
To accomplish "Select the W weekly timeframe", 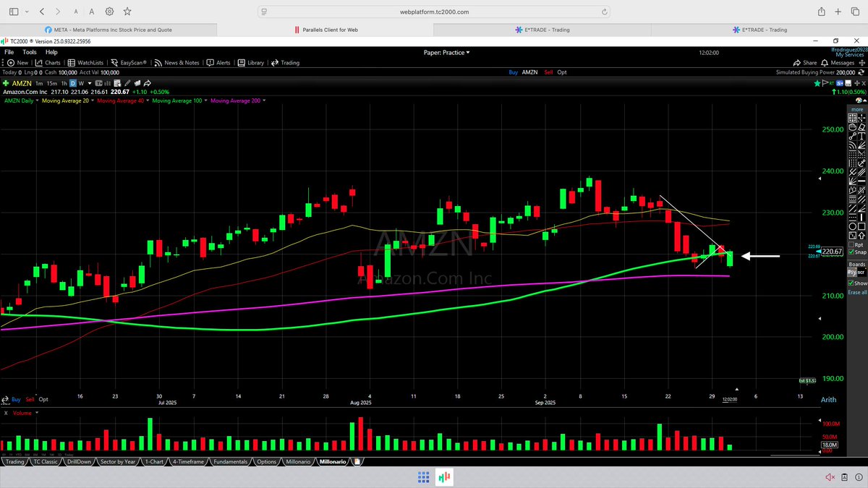I will pyautogui.click(x=80, y=83).
